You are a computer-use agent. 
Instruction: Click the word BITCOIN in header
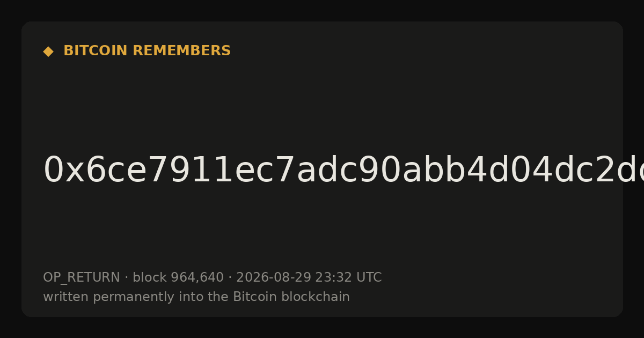click(96, 51)
